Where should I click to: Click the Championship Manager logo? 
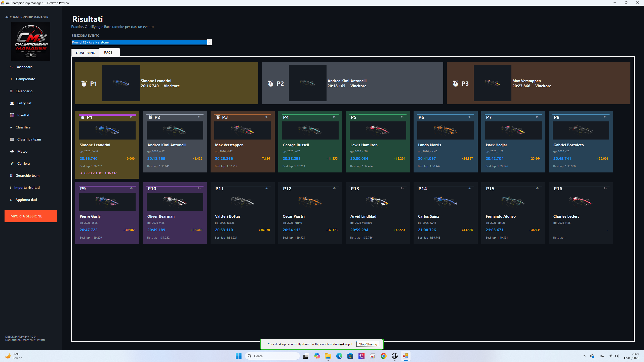click(31, 41)
